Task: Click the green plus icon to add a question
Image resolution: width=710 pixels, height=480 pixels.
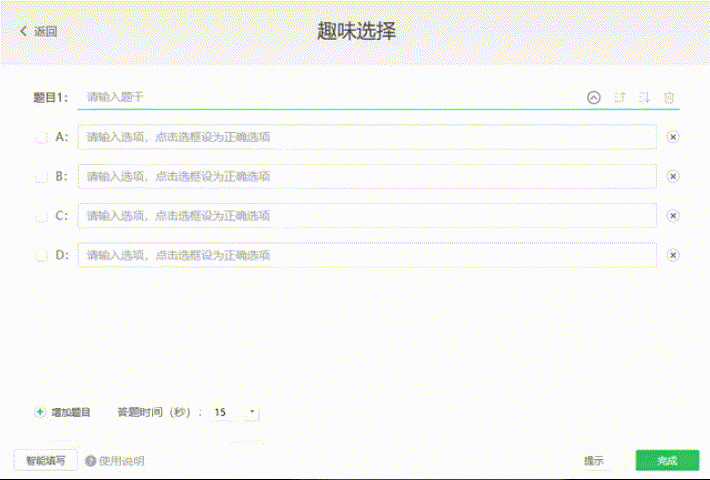Action: pos(40,412)
